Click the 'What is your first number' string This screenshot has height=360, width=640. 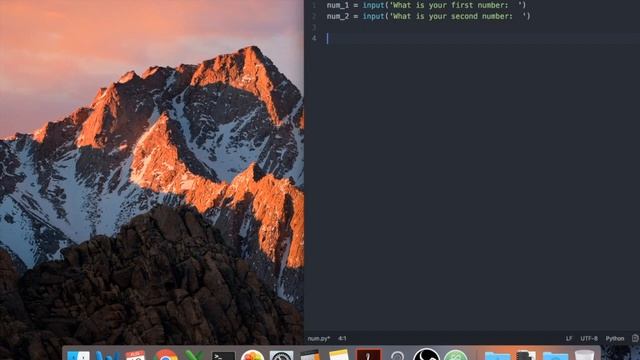coord(456,5)
